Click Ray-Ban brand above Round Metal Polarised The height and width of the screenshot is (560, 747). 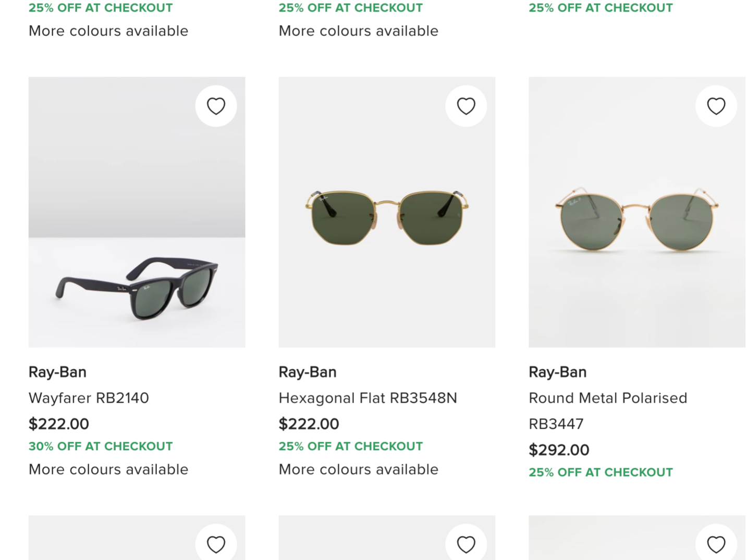(558, 372)
